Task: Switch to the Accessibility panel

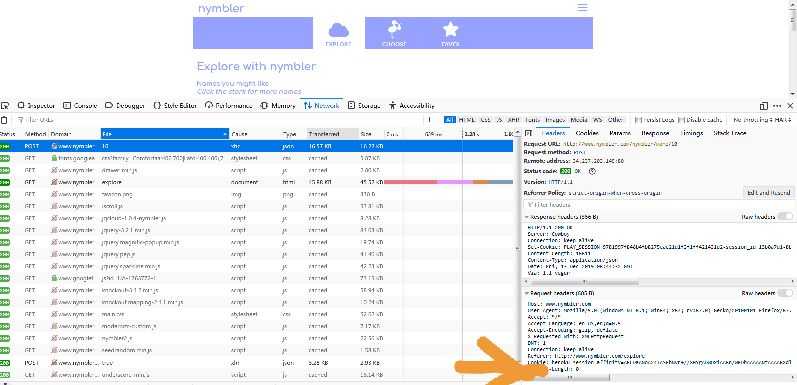Action: click(412, 106)
